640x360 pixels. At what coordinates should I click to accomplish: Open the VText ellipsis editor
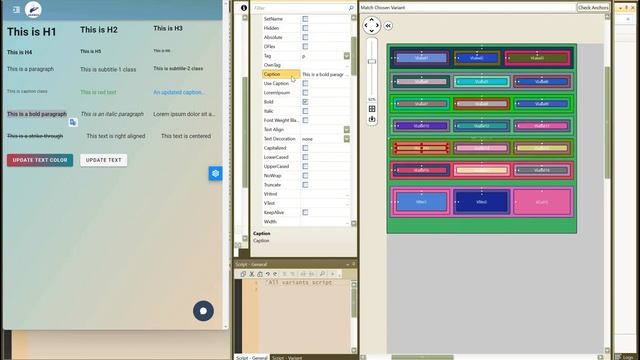tap(347, 203)
